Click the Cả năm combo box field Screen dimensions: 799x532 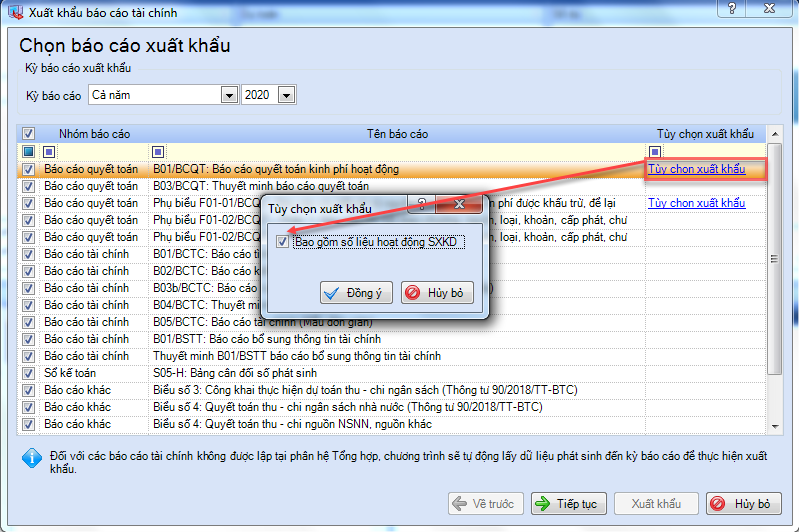[163, 95]
